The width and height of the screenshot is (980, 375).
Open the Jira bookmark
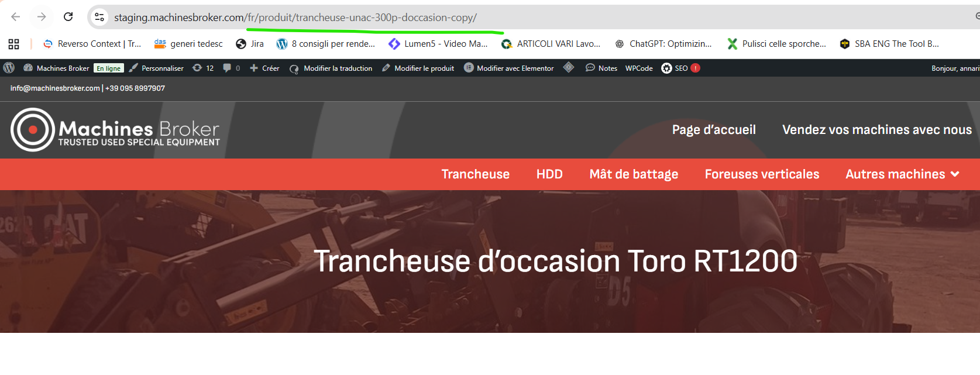[250, 44]
